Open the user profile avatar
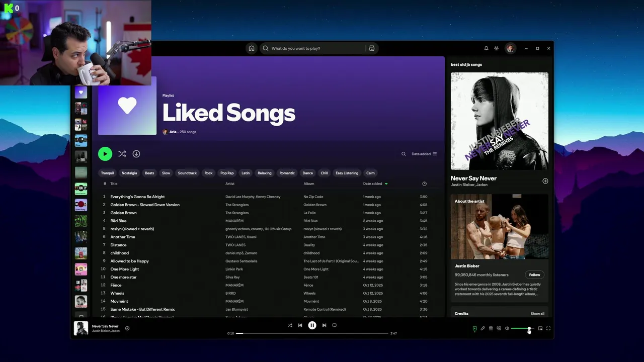This screenshot has width=644, height=362. [510, 48]
